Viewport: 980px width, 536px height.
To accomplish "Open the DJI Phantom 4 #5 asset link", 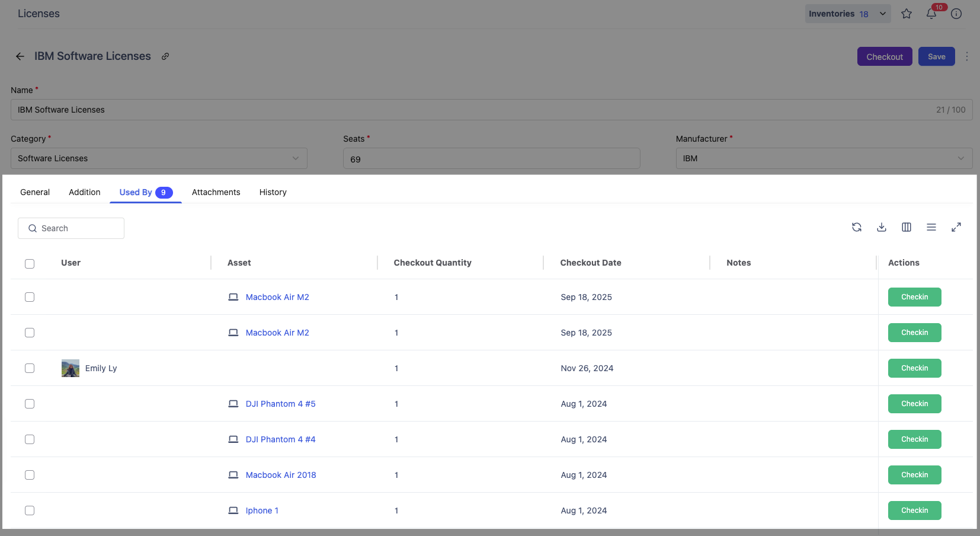I will coord(280,404).
